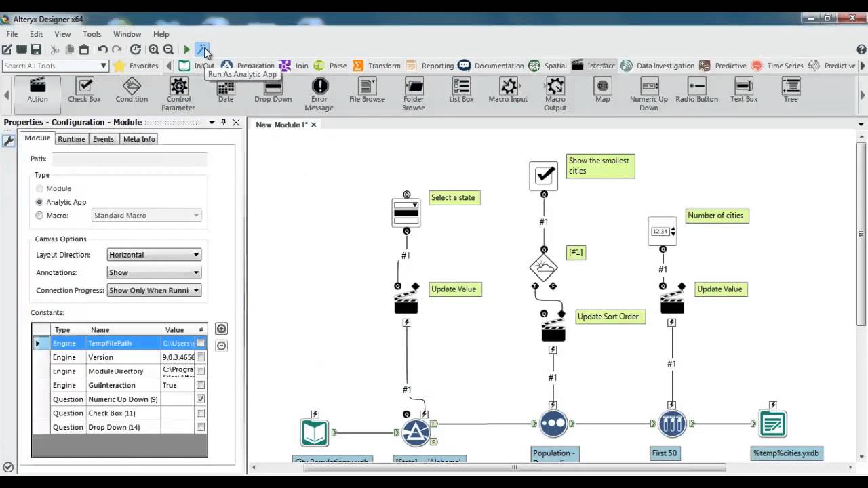Switch to the Meta Info tab
The height and width of the screenshot is (488, 868).
tap(139, 139)
